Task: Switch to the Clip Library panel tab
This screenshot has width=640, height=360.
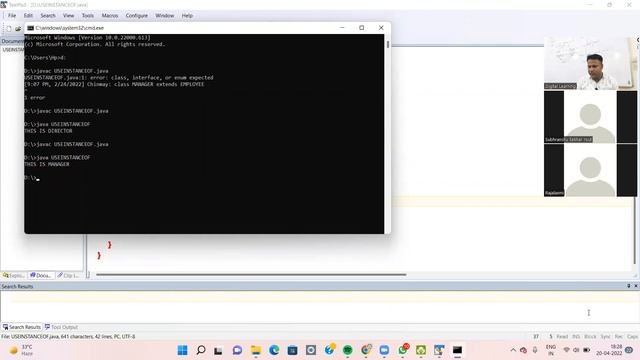Action: (68, 276)
